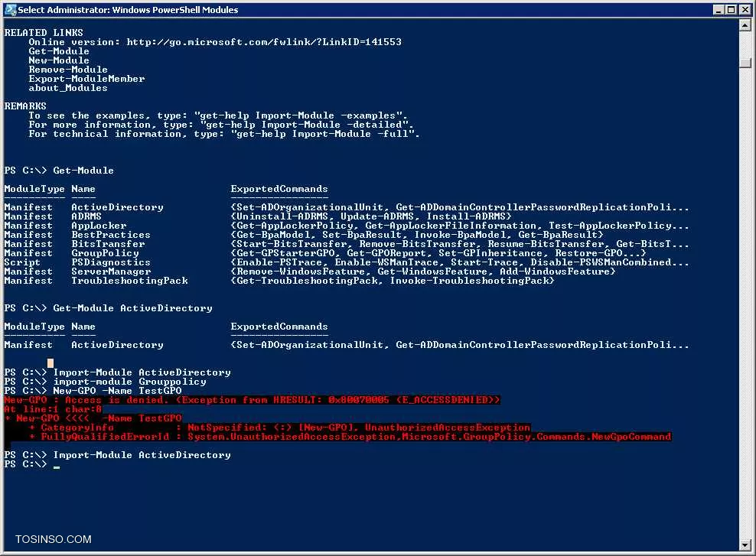The height and width of the screenshot is (556, 756).
Task: Click the AppLocker module name
Action: [99, 226]
